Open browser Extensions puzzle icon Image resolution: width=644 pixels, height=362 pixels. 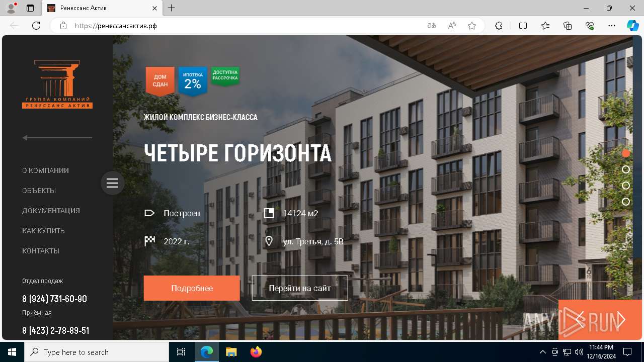point(499,26)
